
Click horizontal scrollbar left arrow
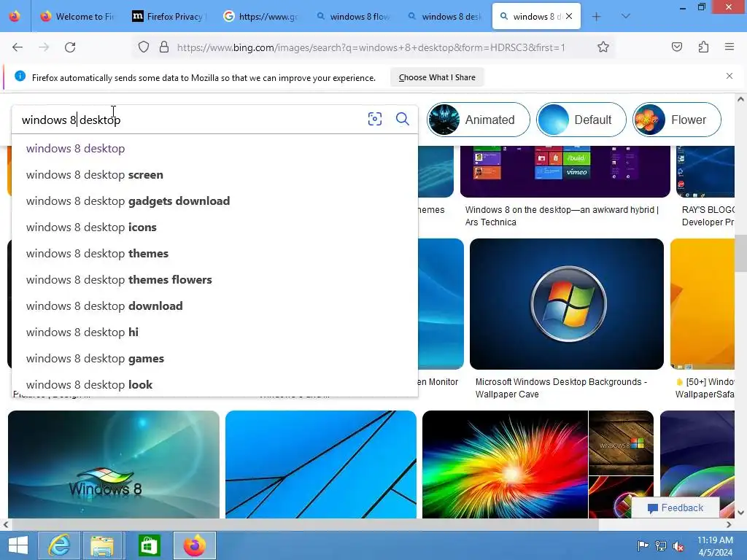[5, 524]
